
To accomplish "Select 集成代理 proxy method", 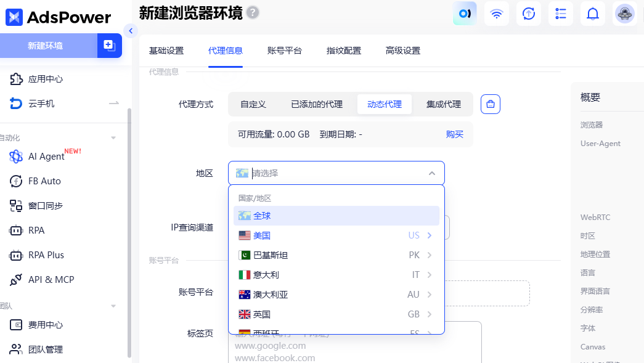I will (x=444, y=104).
